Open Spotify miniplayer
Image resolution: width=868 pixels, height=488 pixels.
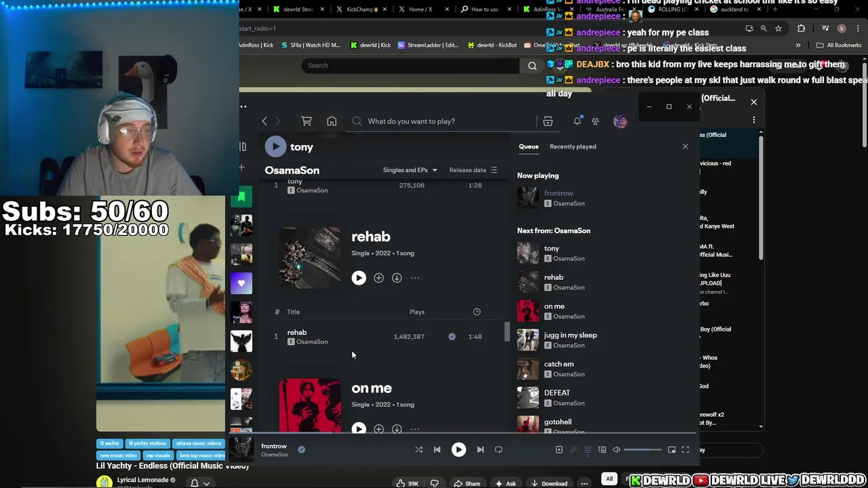pos(672,449)
